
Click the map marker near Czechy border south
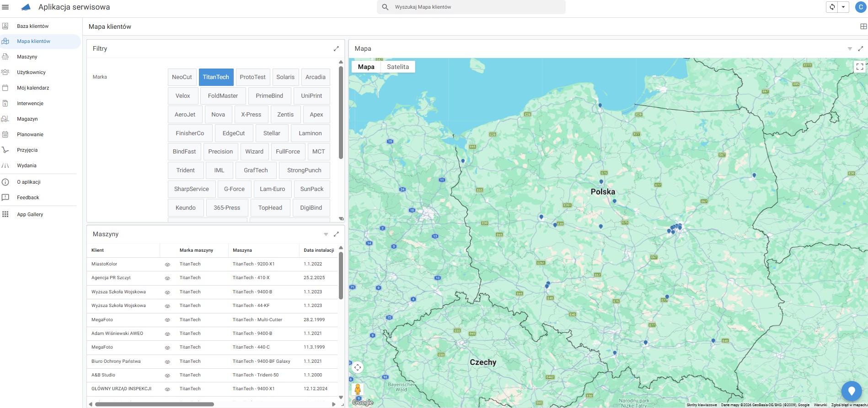pos(615,353)
